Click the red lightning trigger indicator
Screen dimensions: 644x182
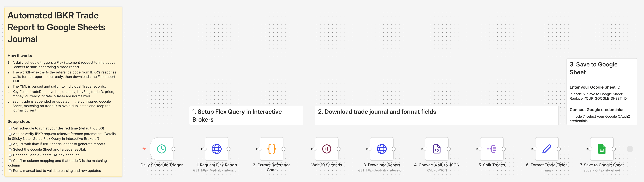point(144,149)
